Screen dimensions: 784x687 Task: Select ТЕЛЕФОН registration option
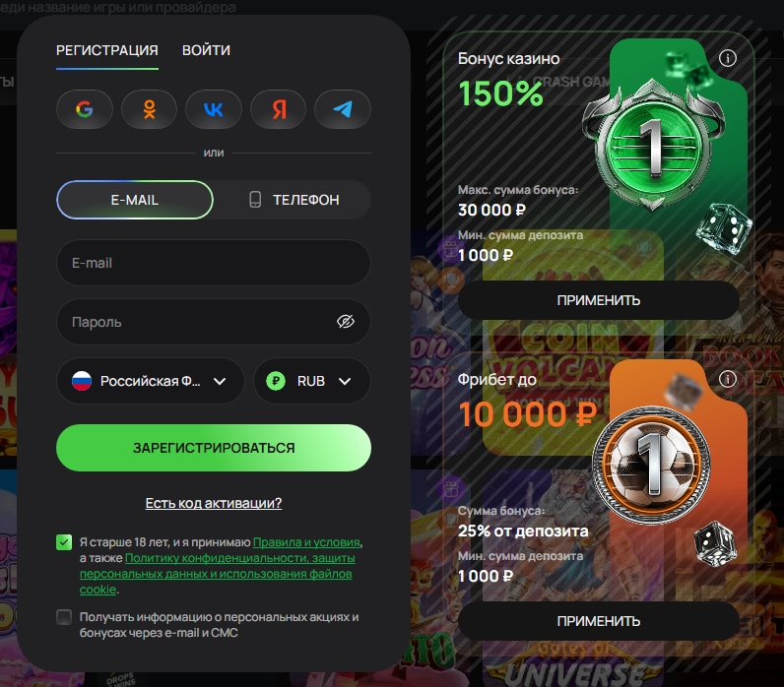[x=294, y=200]
